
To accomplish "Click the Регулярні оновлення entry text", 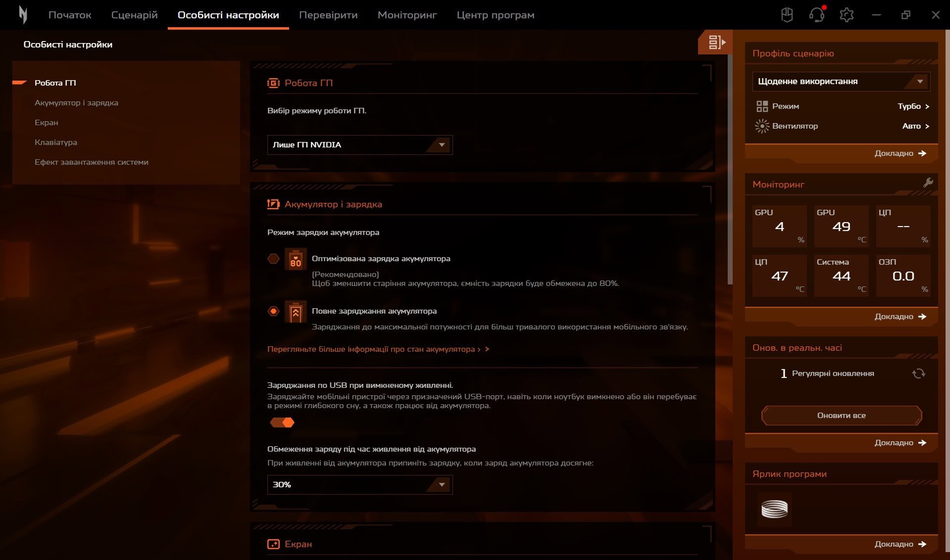I will point(833,373).
